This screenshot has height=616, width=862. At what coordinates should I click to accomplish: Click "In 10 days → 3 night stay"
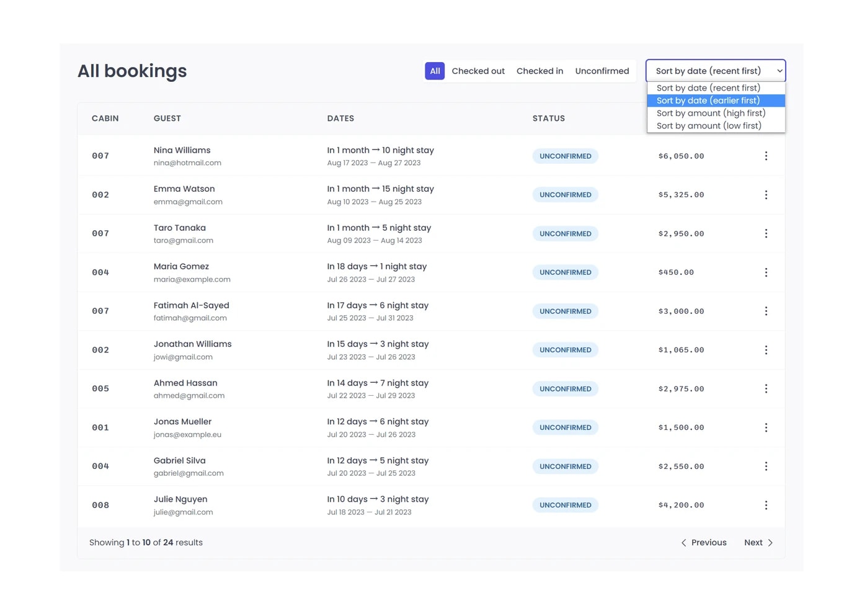point(378,499)
